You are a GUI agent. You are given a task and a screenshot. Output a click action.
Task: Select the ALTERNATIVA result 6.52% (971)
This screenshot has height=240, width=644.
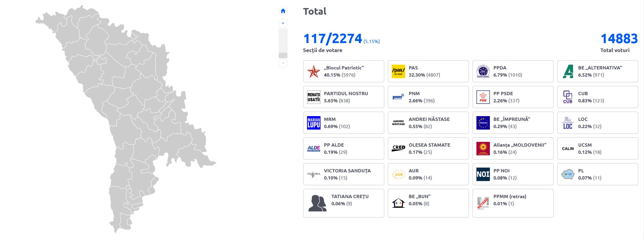click(x=591, y=75)
